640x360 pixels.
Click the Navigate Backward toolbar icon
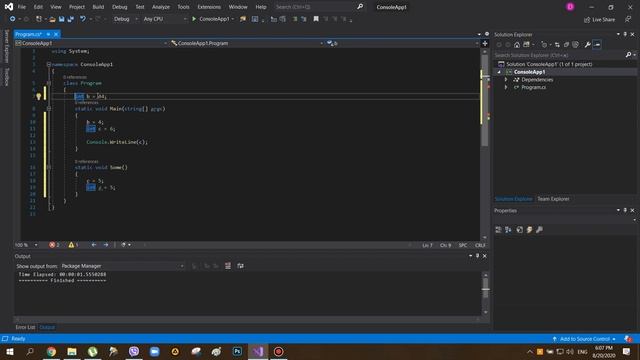(x=12, y=19)
